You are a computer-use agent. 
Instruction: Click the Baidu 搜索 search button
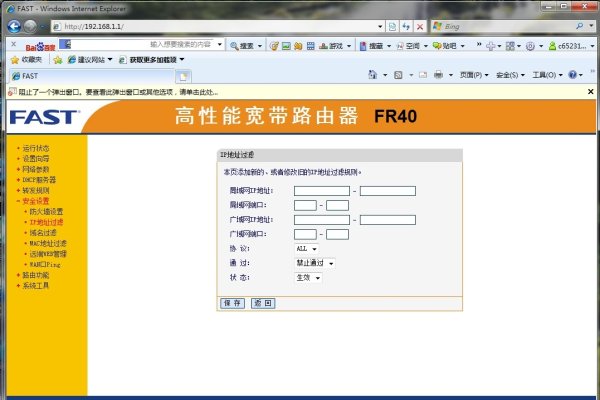tap(243, 46)
